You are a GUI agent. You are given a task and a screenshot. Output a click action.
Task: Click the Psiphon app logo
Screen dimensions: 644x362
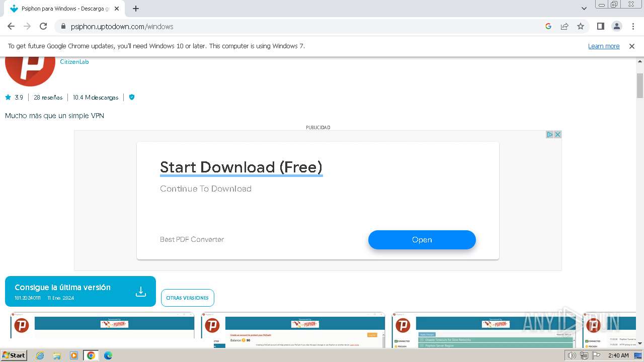[30, 70]
